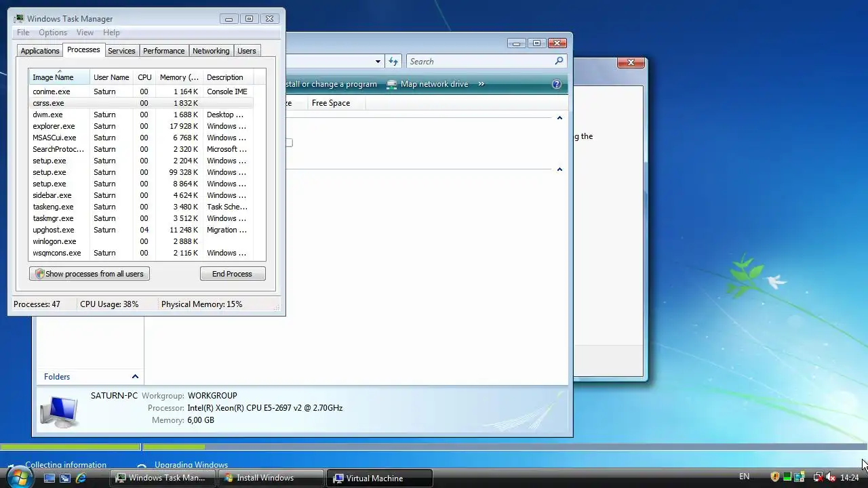Select the winlogon.exe process row
Viewport: 868px width, 488px height.
(x=141, y=241)
